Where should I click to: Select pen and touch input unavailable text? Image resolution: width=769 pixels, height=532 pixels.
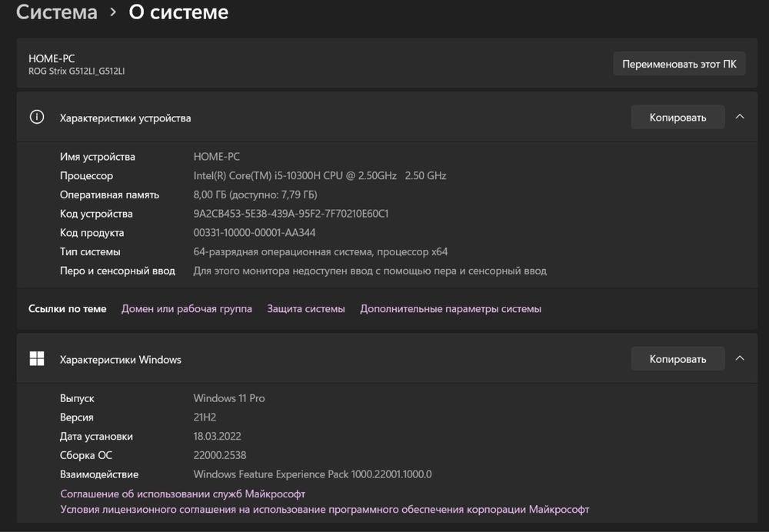(x=370, y=271)
